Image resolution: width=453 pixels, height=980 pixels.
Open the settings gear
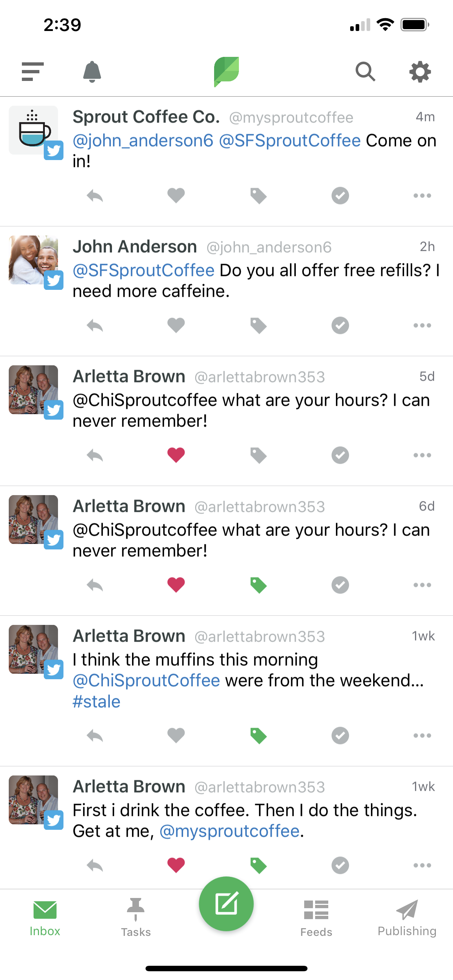point(420,71)
